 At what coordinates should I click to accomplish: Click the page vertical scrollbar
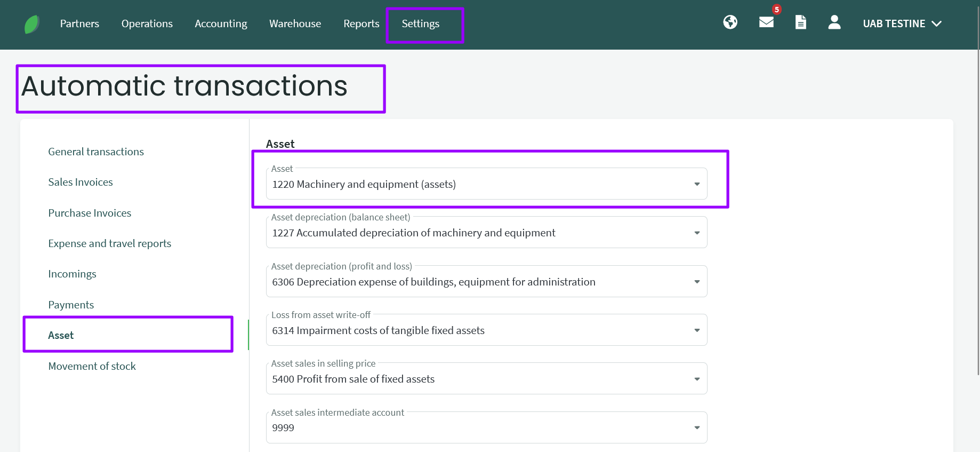coord(978,213)
